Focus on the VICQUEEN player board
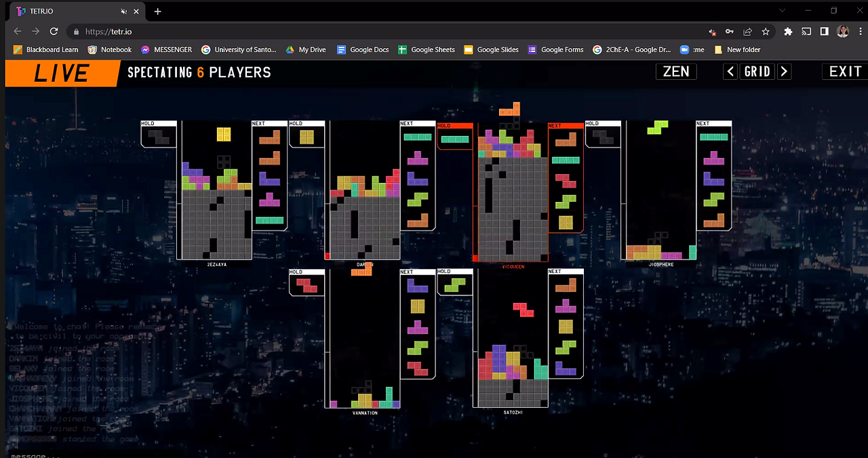Image resolution: width=868 pixels, height=458 pixels. (510, 191)
